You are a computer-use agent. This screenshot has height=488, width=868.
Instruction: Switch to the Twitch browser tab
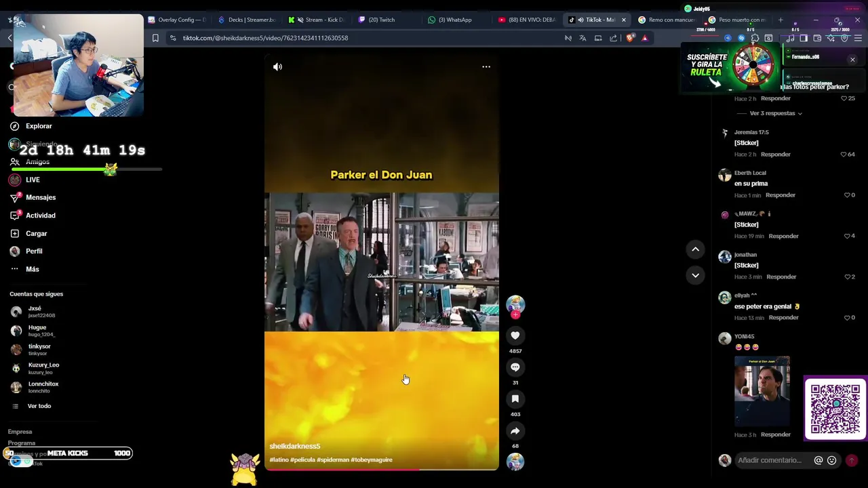(x=382, y=20)
